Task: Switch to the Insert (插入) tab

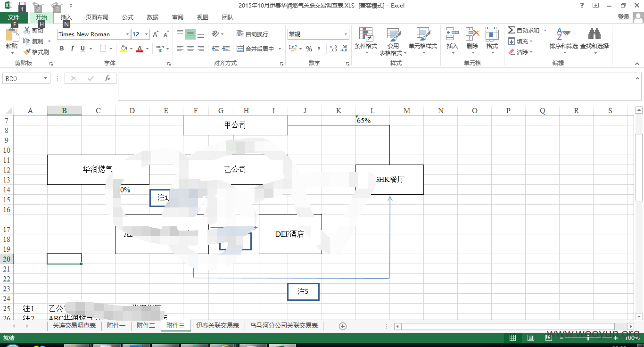Action: (66, 17)
